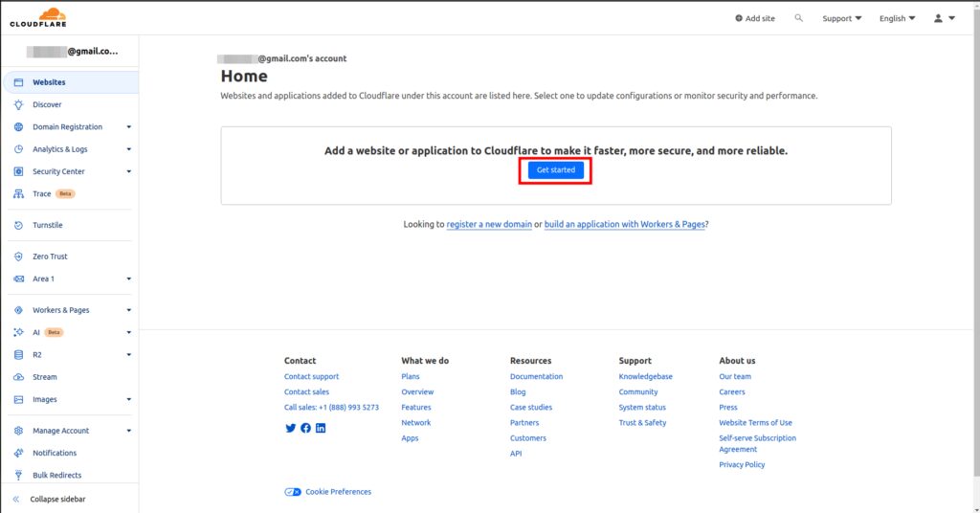
Task: Click the Analytics & Logs clock icon
Action: pyautogui.click(x=19, y=149)
